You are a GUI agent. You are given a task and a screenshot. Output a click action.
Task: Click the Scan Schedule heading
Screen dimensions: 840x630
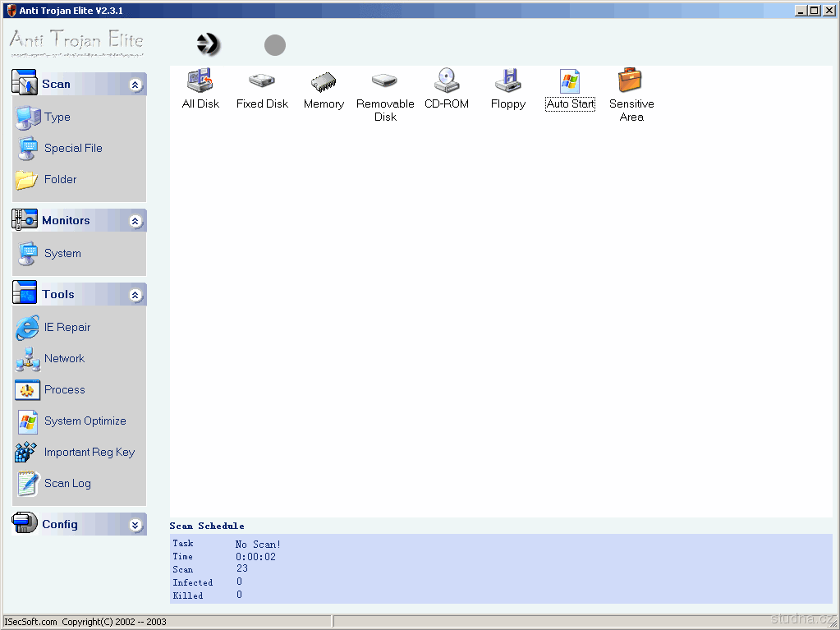(207, 526)
